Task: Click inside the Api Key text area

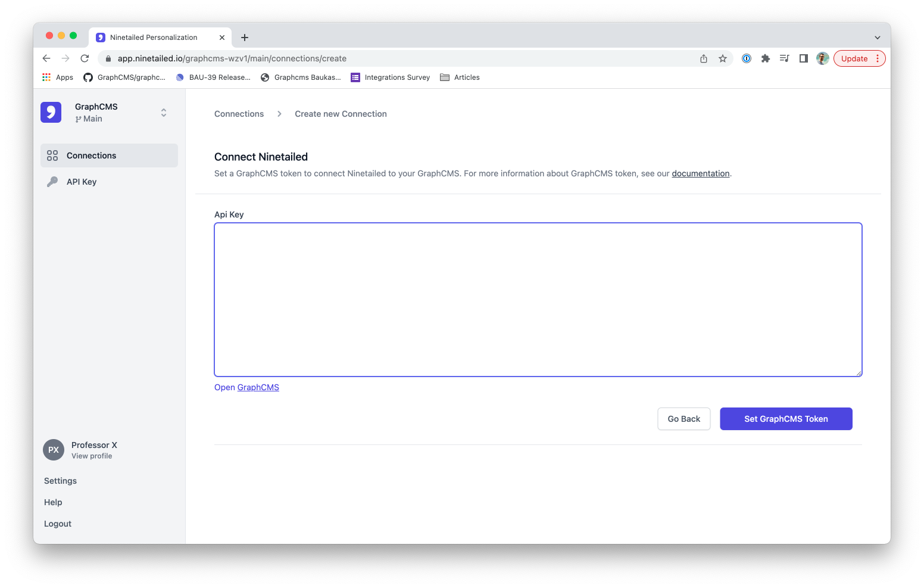Action: (x=538, y=300)
